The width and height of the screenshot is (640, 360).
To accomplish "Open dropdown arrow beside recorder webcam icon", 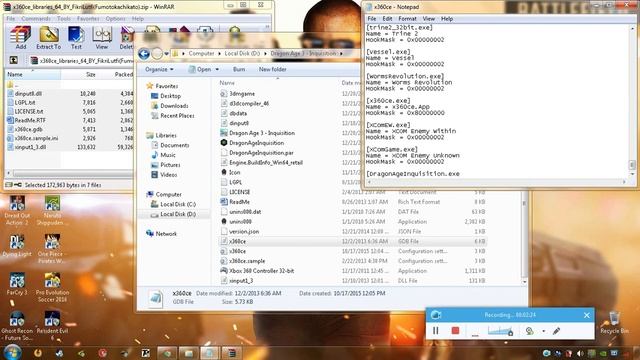I will coord(544,331).
